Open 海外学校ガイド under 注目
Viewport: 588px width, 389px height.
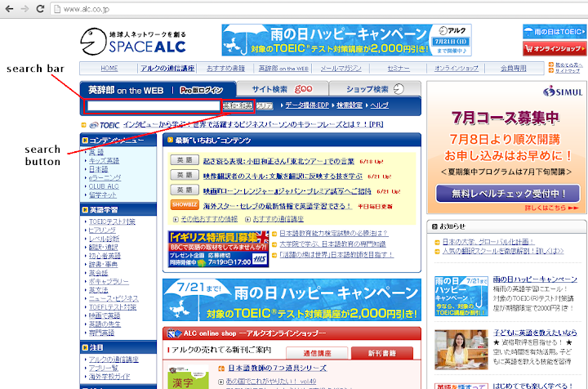coord(109,376)
